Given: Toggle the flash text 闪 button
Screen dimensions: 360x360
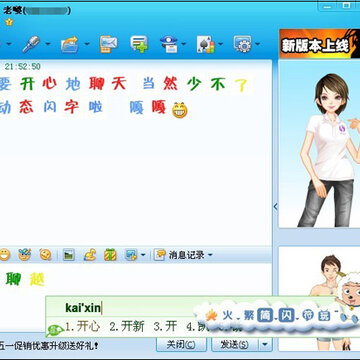Looking at the screenshot, I should [286, 315].
